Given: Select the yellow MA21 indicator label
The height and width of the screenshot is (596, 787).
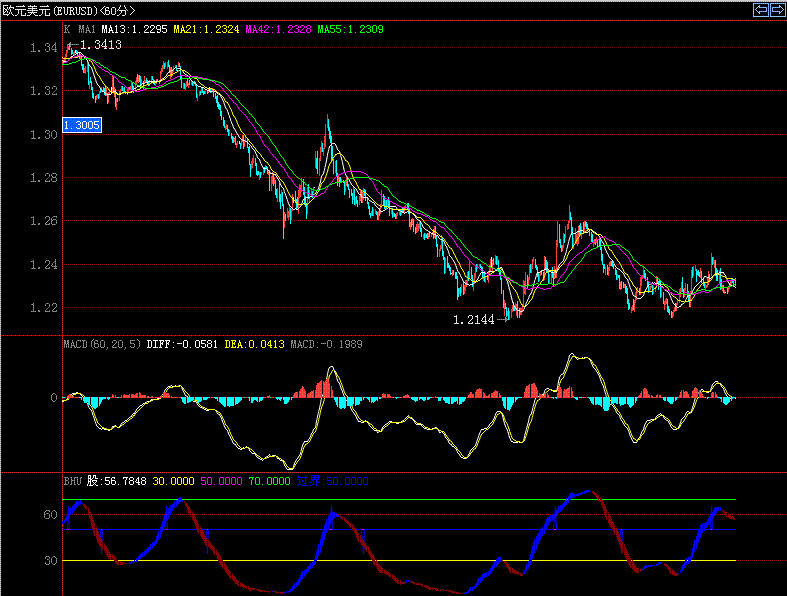Looking at the screenshot, I should click(x=206, y=30).
